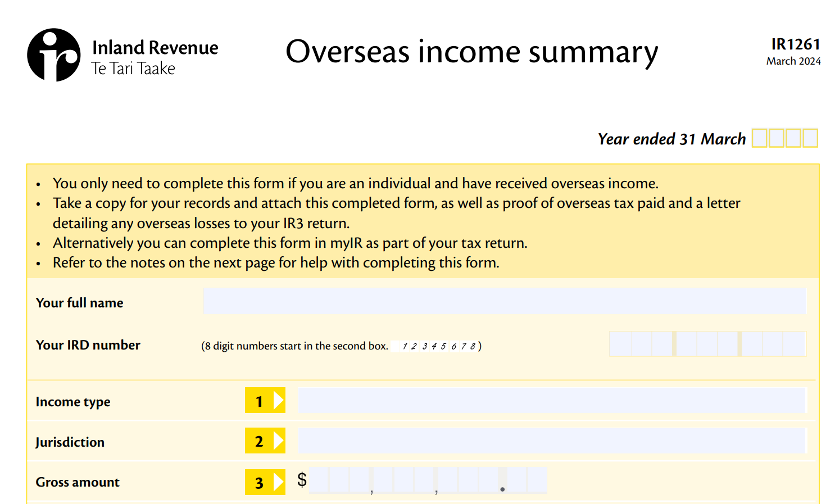This screenshot has width=835, height=504.
Task: Click the bullet about completing in myIR
Action: (290, 243)
